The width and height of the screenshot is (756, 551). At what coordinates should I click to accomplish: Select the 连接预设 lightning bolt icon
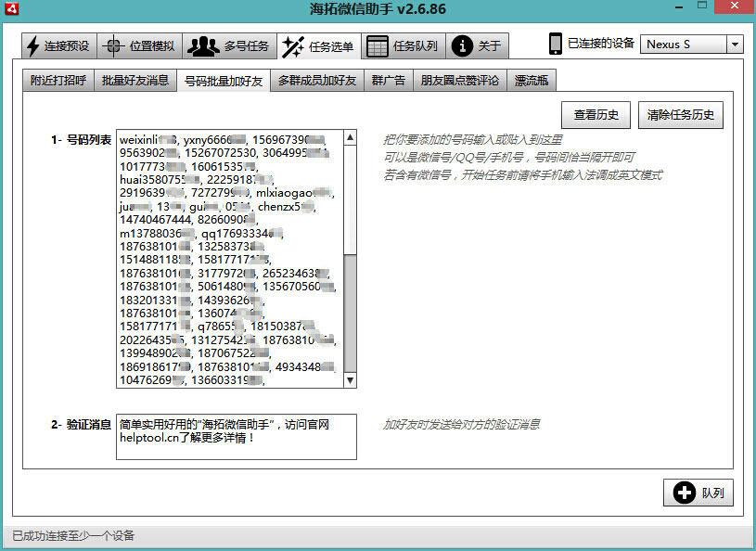coord(32,45)
